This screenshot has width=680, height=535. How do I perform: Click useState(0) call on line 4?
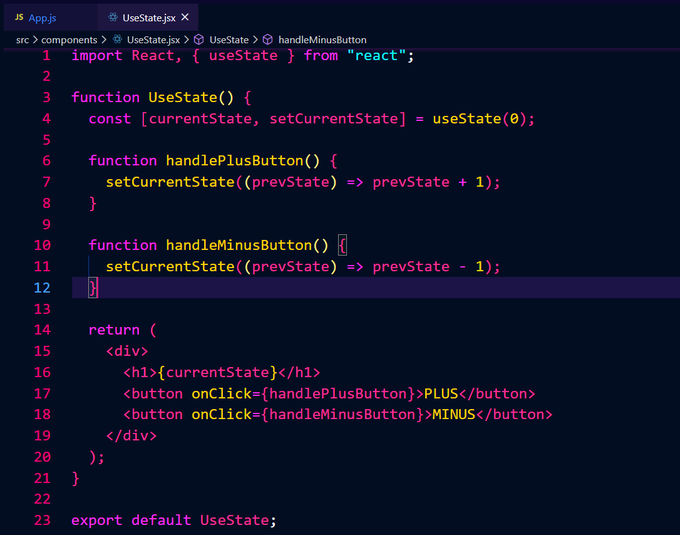pos(480,119)
